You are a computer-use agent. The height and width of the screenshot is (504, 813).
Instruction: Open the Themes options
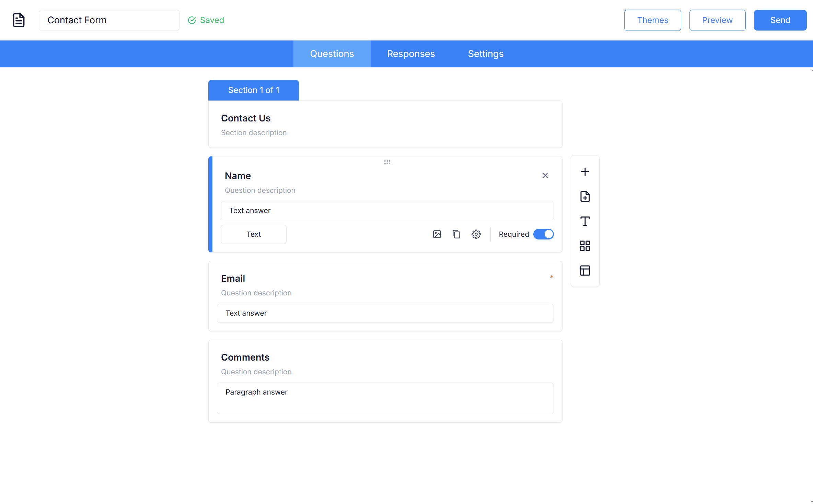(652, 20)
